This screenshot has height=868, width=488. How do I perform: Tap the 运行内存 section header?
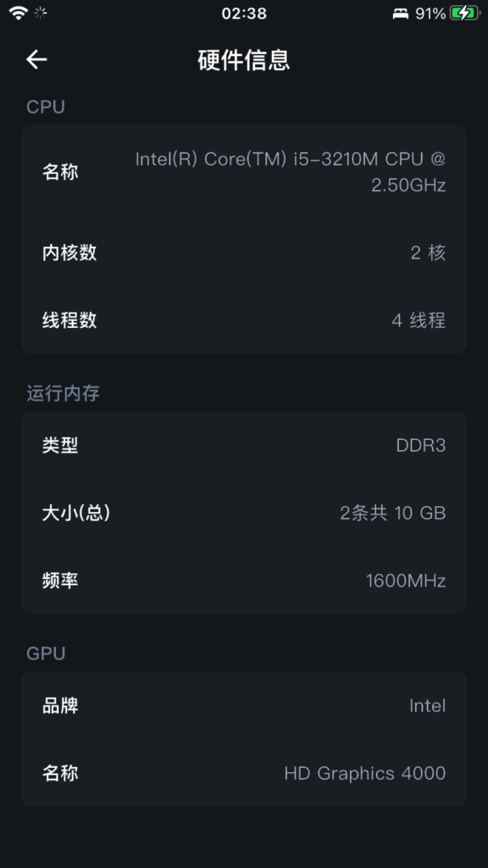63,393
